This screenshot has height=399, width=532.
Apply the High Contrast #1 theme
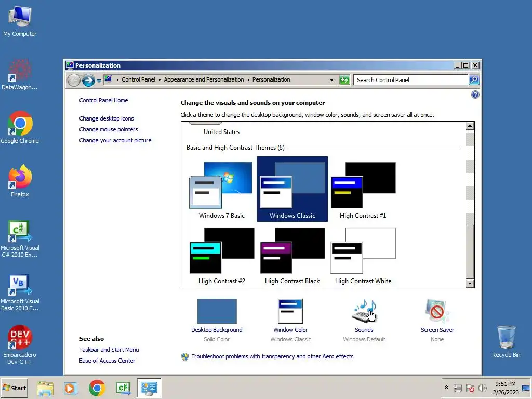coord(363,190)
